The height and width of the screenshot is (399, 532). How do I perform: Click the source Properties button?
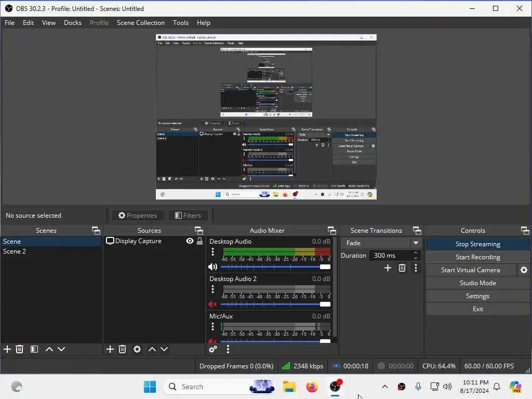138,216
